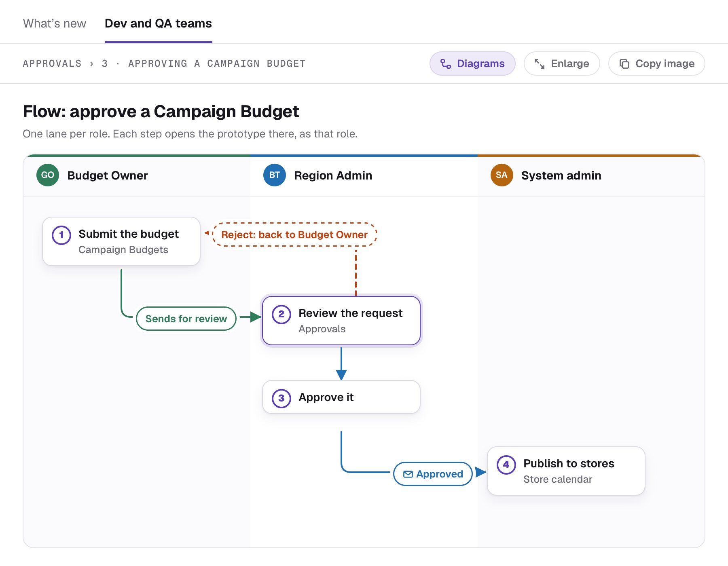728x566 pixels.
Task: Copy the diagram image
Action: point(657,63)
